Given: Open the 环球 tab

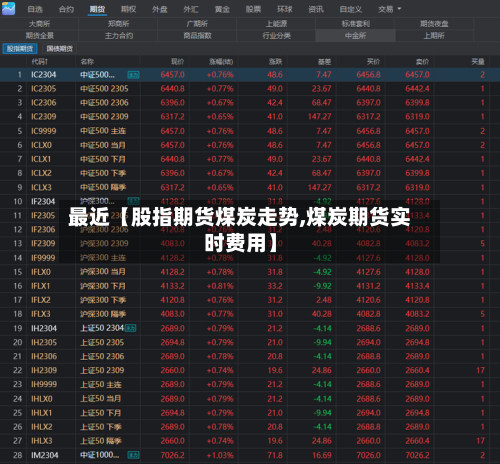Looking at the screenshot, I should (x=285, y=9).
